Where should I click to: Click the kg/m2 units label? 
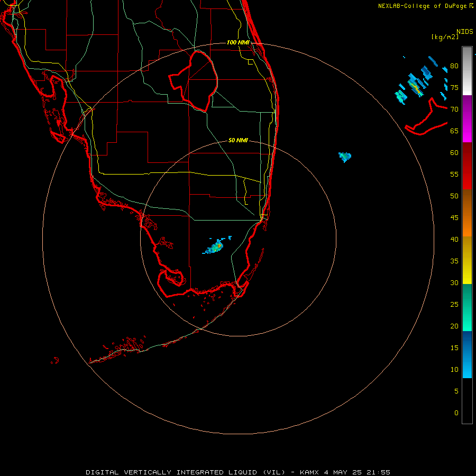click(x=445, y=37)
